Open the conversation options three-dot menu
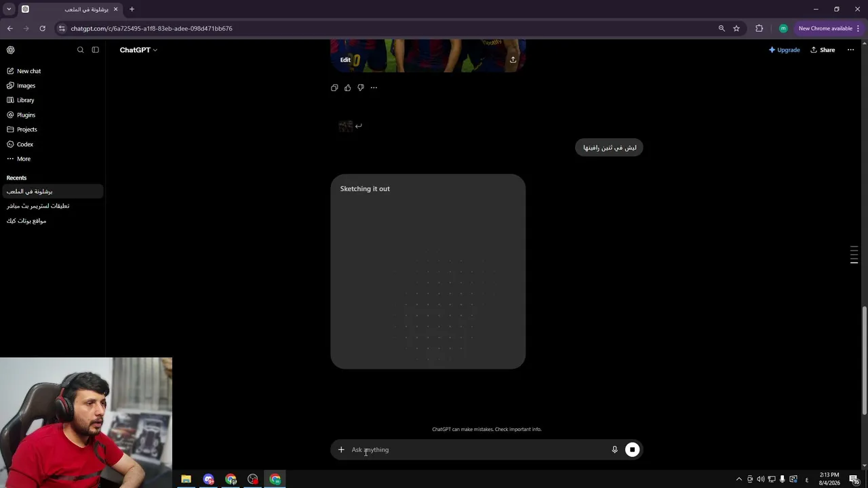This screenshot has height=488, width=868. pyautogui.click(x=850, y=49)
